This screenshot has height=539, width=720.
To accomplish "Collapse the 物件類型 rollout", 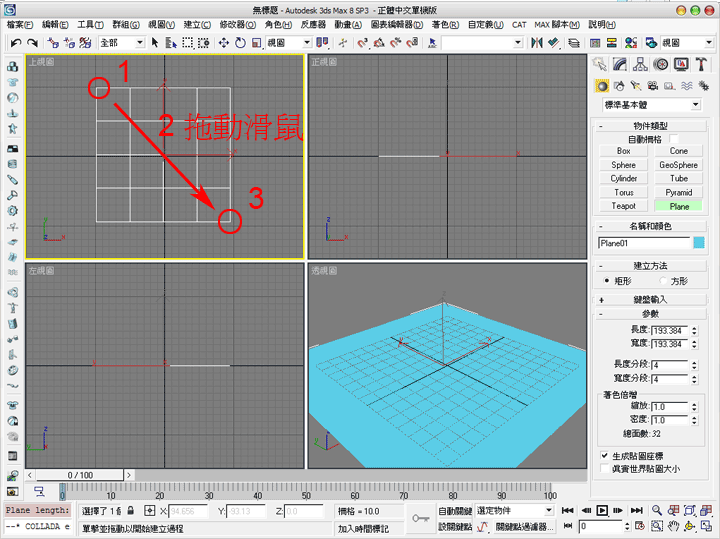I will (x=650, y=126).
